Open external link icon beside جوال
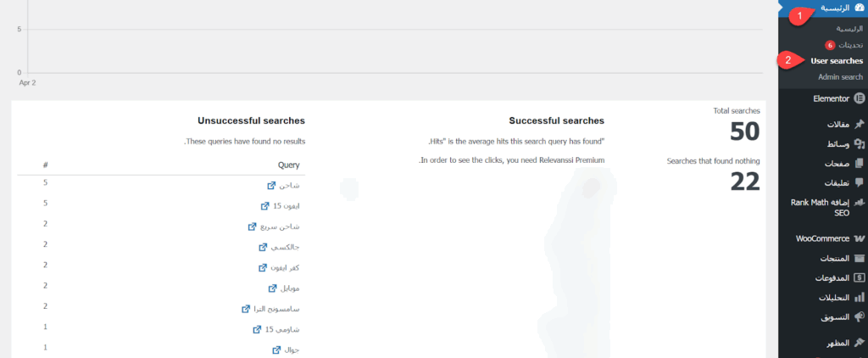 [276, 350]
